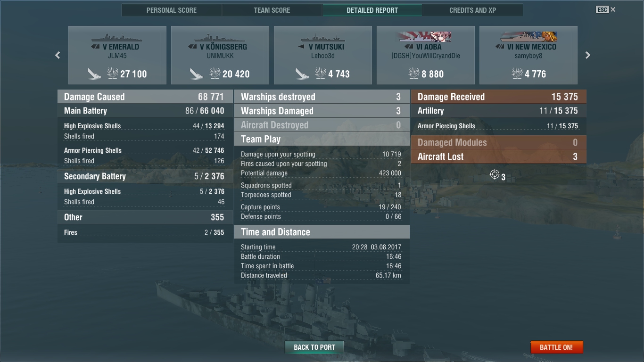Image resolution: width=644 pixels, height=362 pixels.
Task: Start another match with Battle On!
Action: coord(556,347)
